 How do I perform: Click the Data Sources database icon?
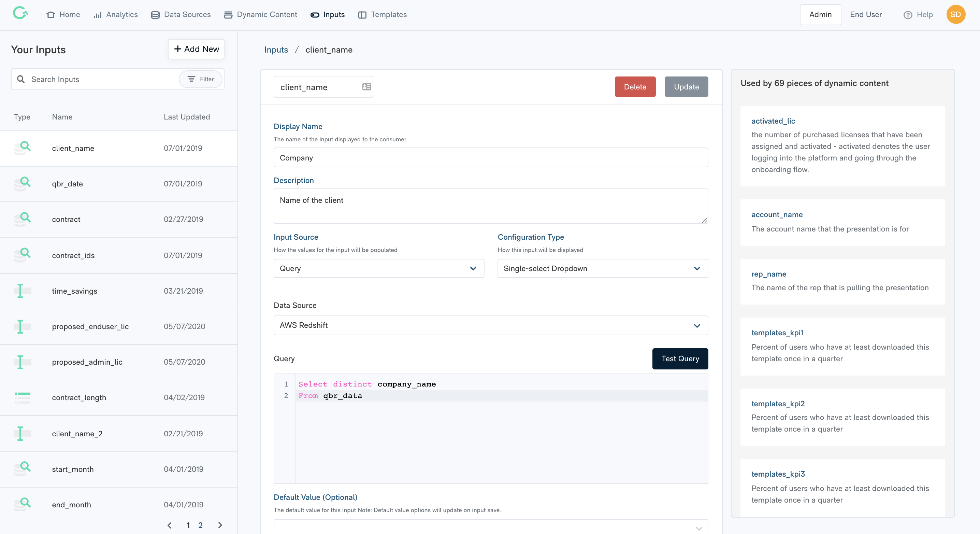click(x=155, y=15)
